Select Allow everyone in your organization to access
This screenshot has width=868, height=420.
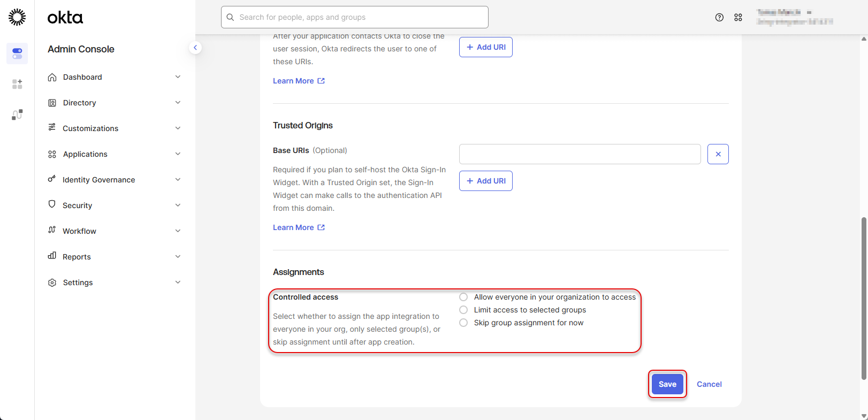[x=463, y=297]
